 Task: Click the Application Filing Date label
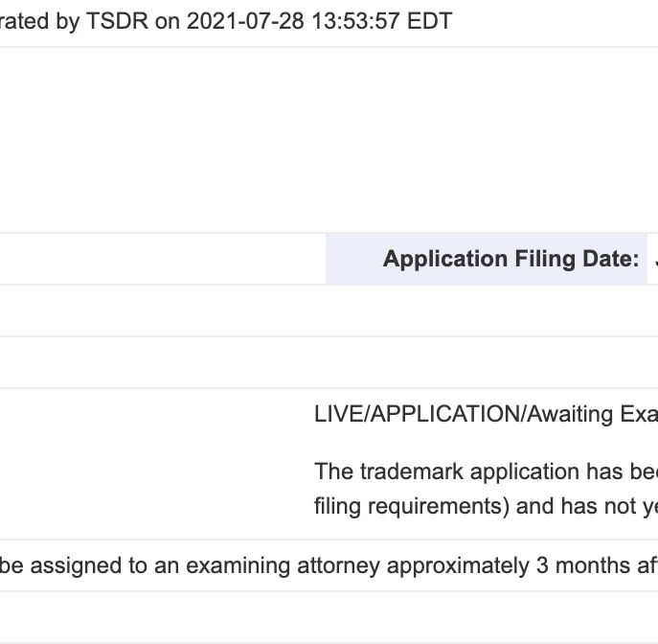(x=511, y=259)
